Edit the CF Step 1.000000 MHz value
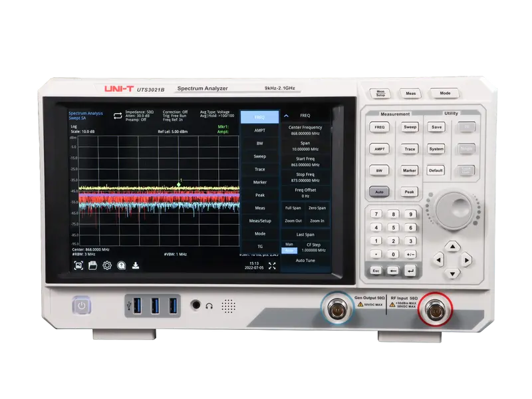 click(x=314, y=247)
